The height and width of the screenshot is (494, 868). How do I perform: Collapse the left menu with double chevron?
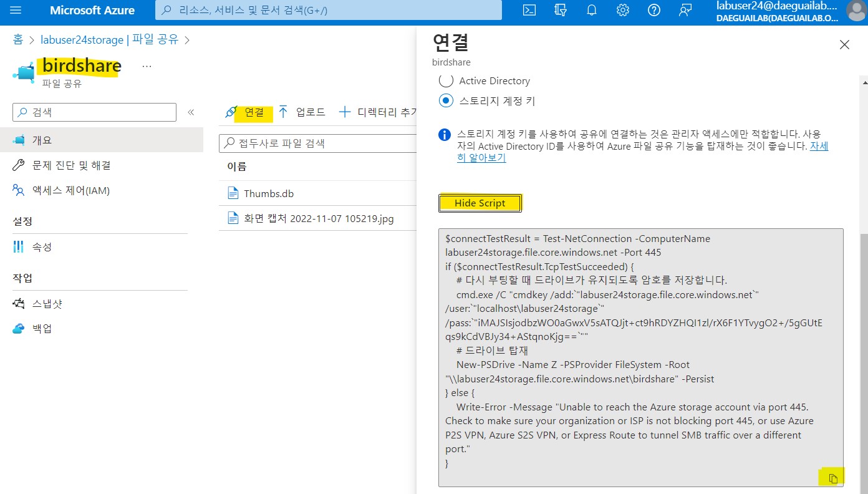[x=191, y=112]
